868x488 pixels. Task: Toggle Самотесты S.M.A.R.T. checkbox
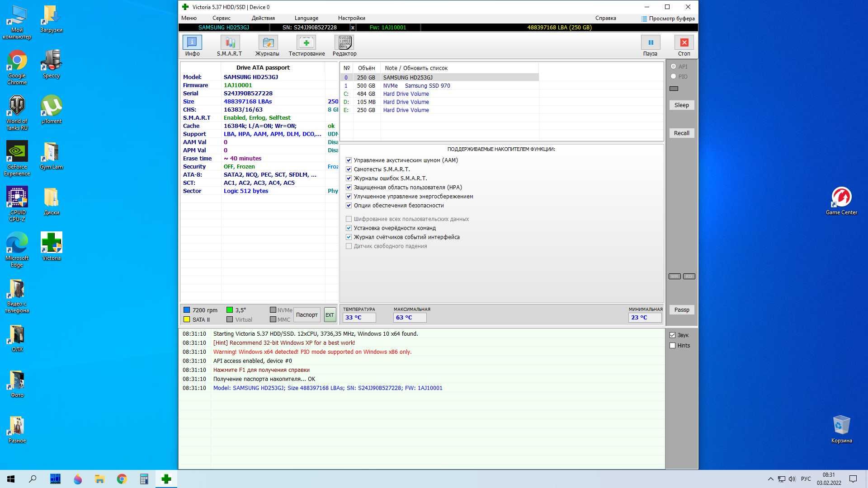[x=349, y=169]
